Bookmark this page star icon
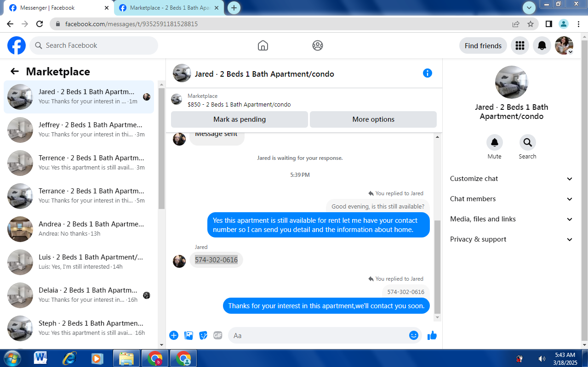The width and height of the screenshot is (588, 367). pyautogui.click(x=531, y=24)
